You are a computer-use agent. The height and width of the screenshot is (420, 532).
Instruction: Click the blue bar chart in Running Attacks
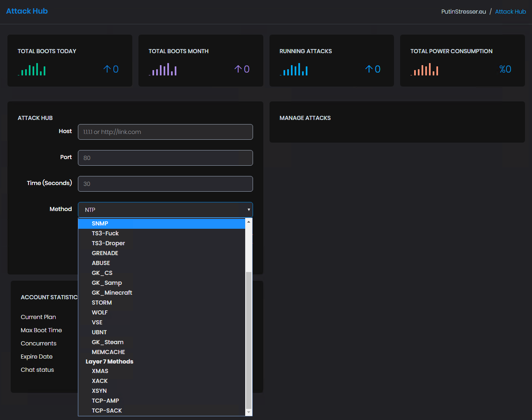(x=294, y=69)
